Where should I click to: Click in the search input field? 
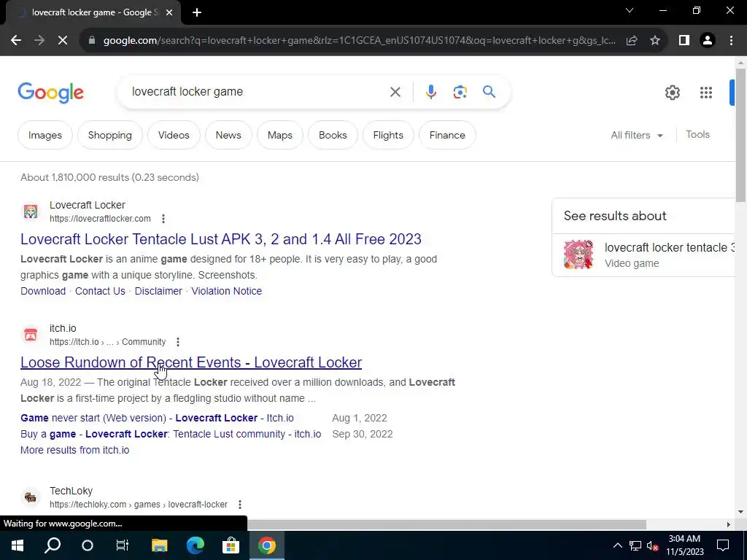click(258, 91)
